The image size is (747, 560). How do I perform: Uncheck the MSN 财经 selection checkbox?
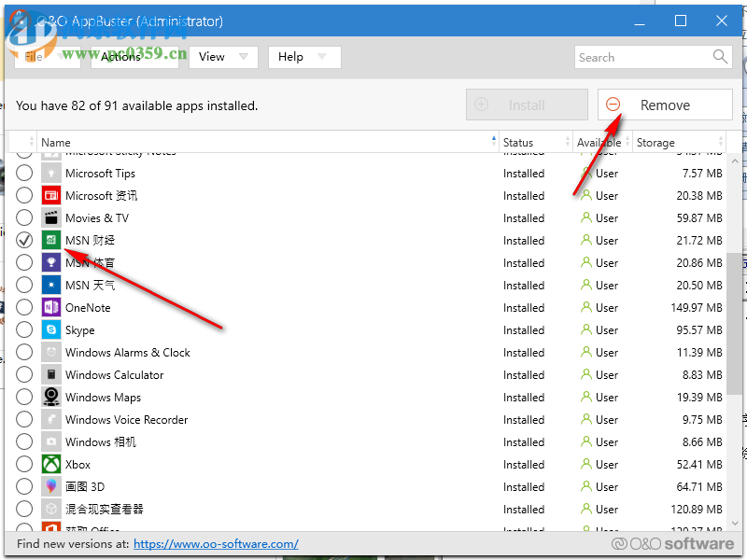tap(23, 240)
